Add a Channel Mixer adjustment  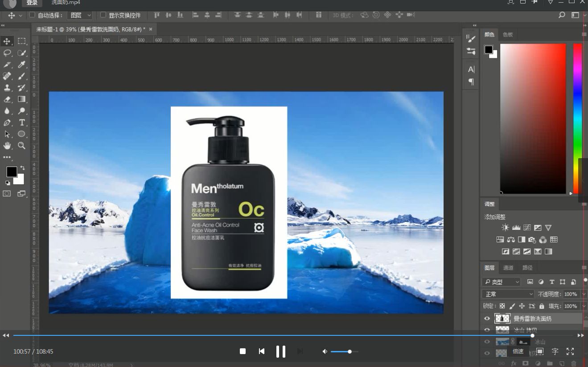(543, 240)
